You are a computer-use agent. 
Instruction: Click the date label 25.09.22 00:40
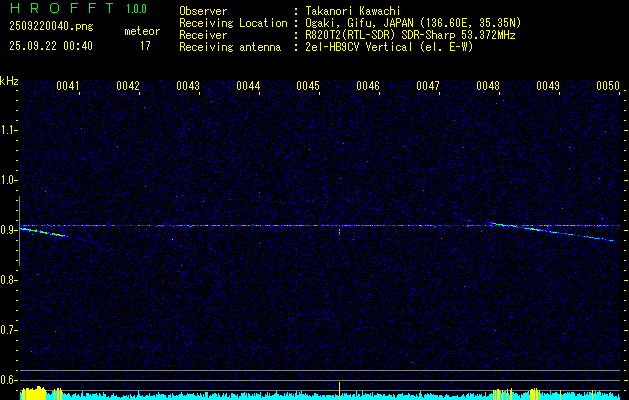click(x=50, y=45)
